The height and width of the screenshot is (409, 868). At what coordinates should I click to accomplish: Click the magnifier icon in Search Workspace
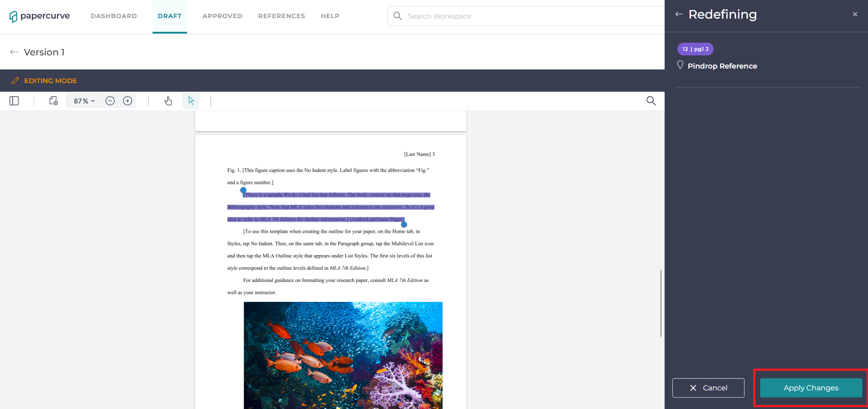(398, 16)
